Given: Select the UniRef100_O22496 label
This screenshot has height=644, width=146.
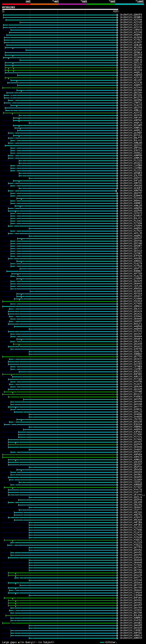Looking at the screenshot, I should (x=131, y=58).
